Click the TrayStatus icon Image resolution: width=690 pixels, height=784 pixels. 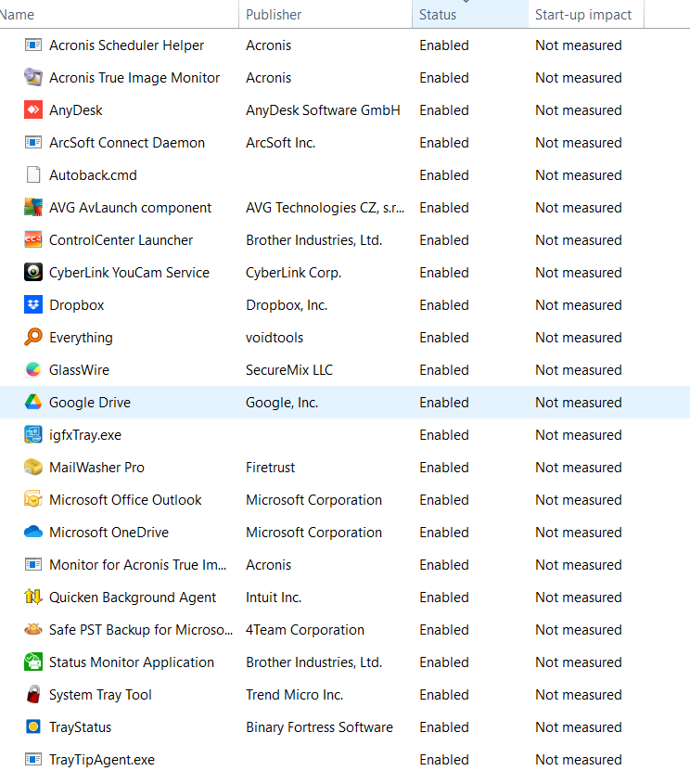33,727
